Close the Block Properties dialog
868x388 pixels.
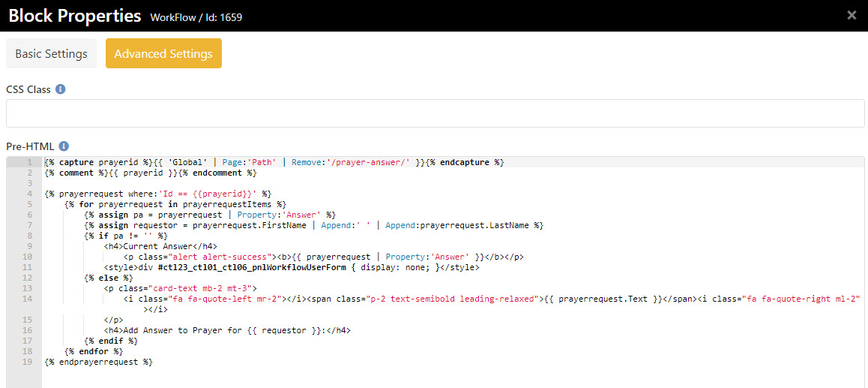tap(852, 16)
